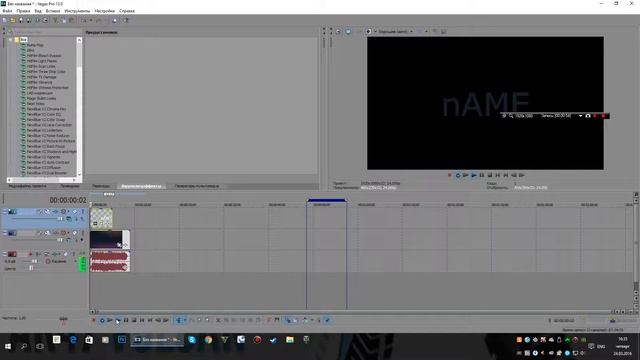Viewport: 640px width, 360px height.
Task: Redo the action in main toolbar
Action: pos(98,20)
